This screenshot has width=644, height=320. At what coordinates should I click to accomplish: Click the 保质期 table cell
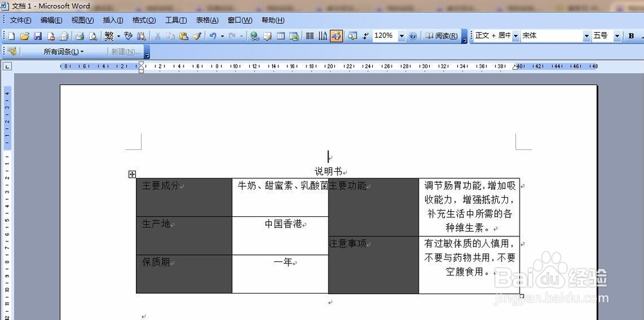tap(184, 274)
